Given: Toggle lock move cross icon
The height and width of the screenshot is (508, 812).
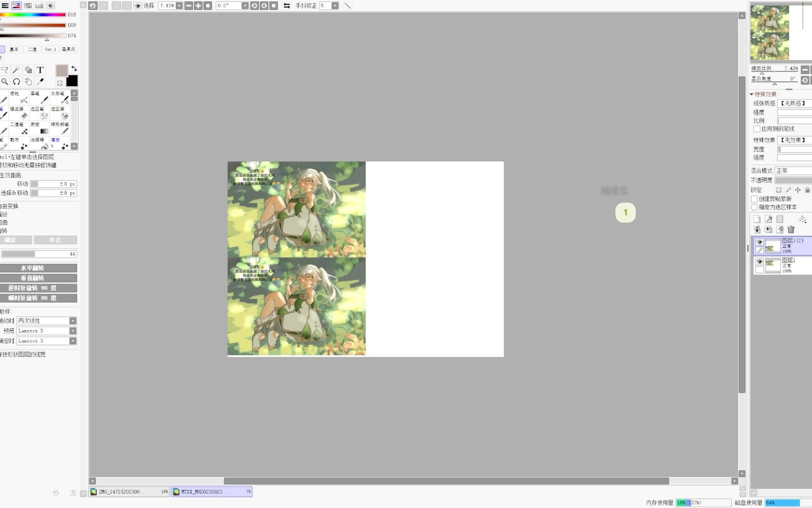Looking at the screenshot, I should tap(798, 190).
